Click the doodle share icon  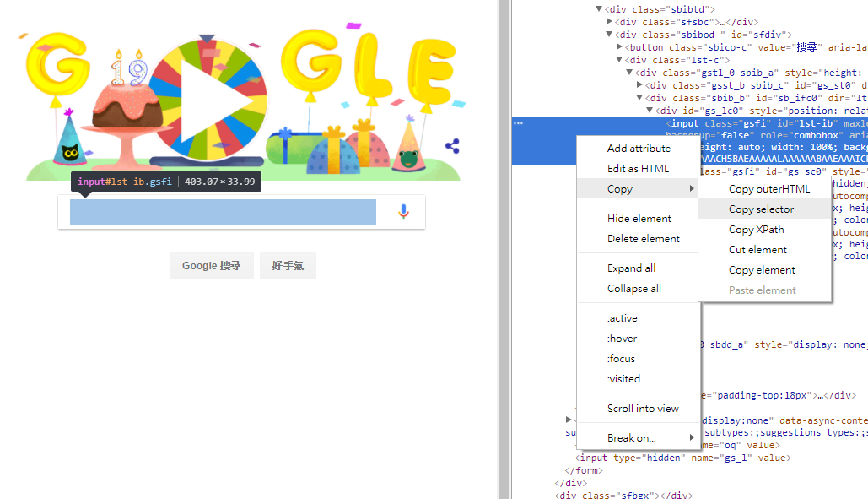452,146
